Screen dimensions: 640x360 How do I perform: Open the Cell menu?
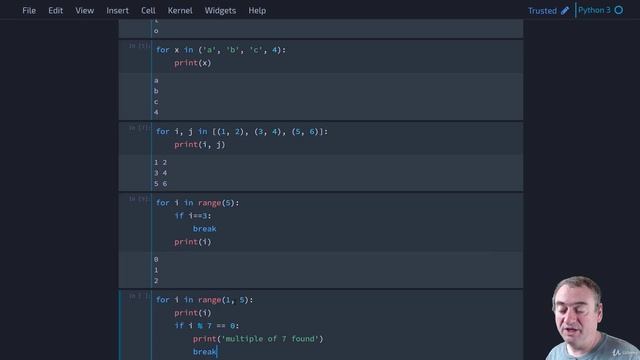148,11
